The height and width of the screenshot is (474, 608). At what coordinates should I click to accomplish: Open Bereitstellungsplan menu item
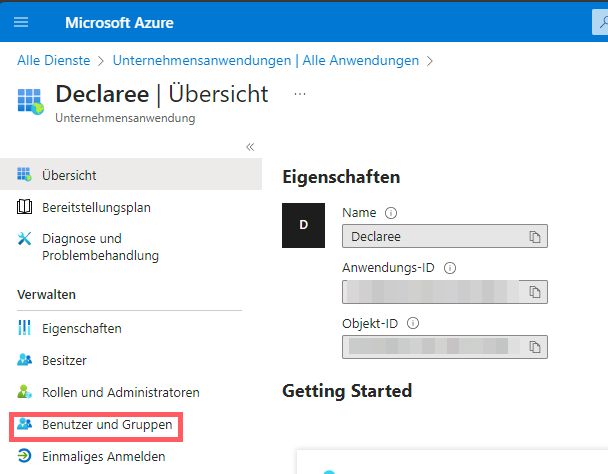coord(96,208)
